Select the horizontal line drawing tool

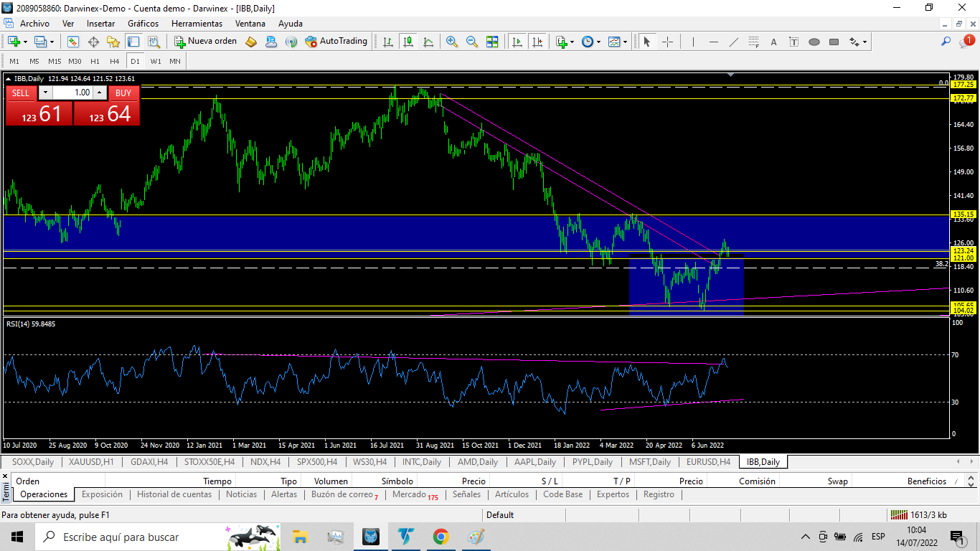coord(713,42)
